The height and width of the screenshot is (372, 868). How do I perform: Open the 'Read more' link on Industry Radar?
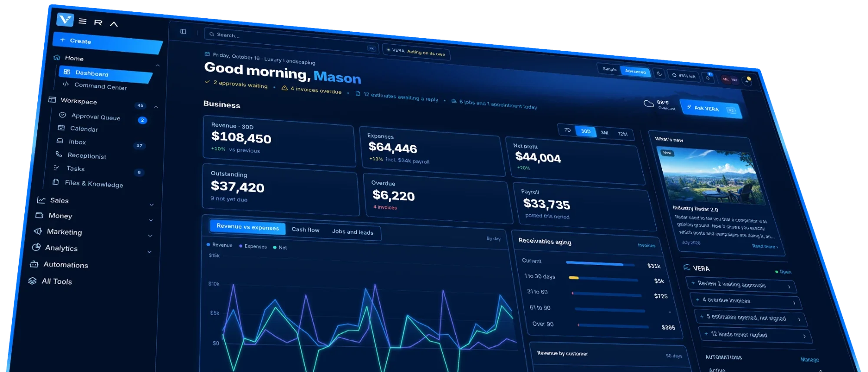click(x=765, y=246)
